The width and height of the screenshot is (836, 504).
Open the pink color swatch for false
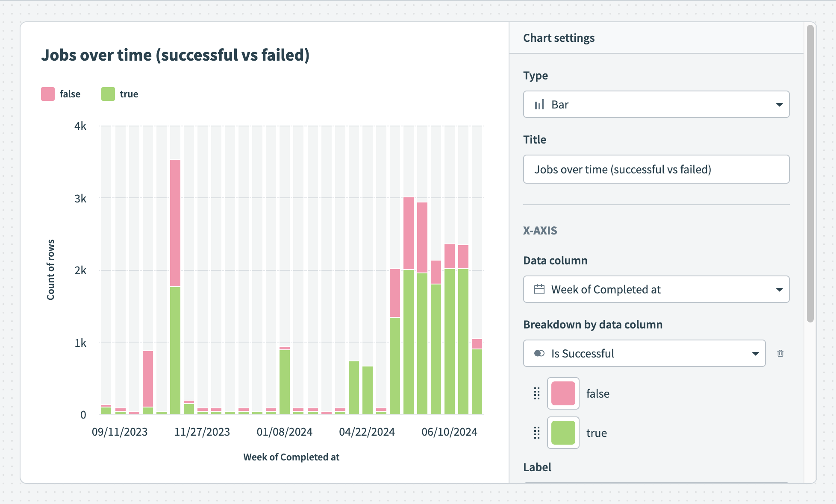point(563,393)
